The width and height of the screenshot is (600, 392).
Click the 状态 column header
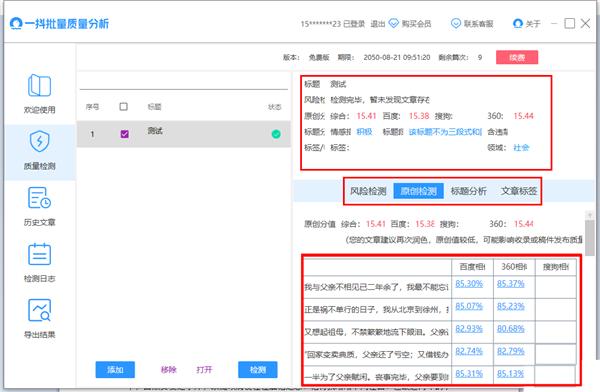point(274,107)
